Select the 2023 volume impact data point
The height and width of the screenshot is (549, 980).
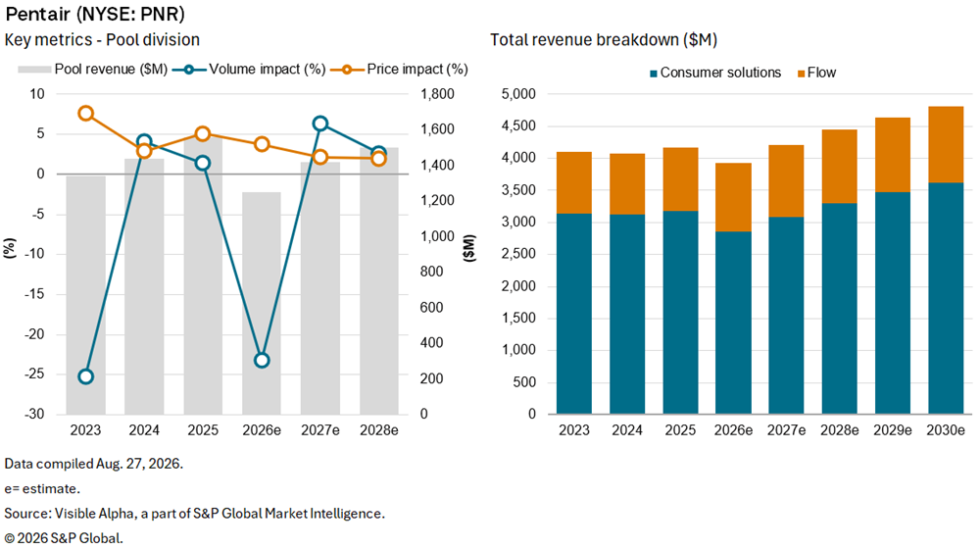click(x=85, y=376)
